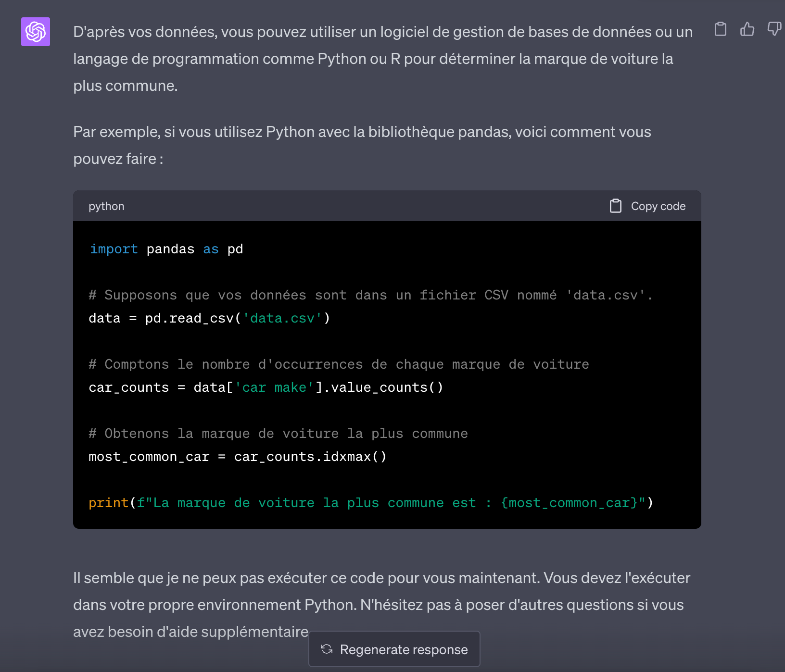Click the car_counts value_counts() code line

tap(266, 387)
